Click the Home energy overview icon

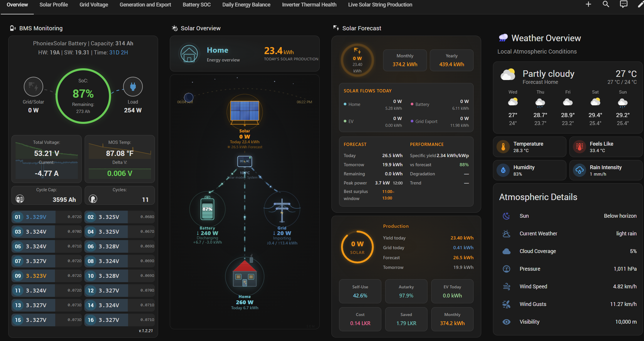pos(189,54)
